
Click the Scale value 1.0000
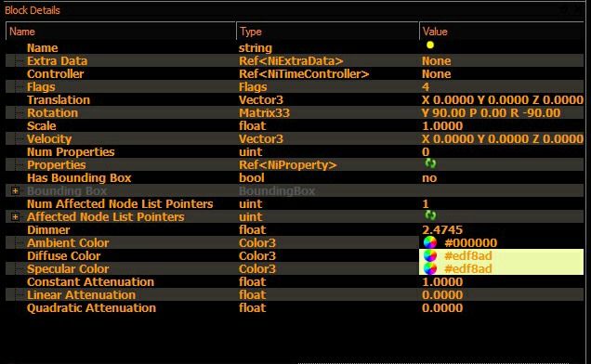[442, 126]
